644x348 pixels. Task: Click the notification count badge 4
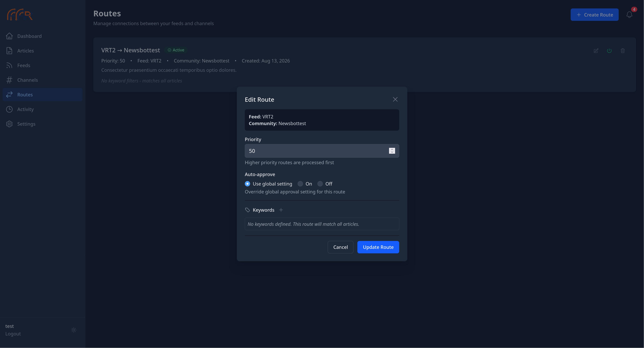click(x=634, y=9)
